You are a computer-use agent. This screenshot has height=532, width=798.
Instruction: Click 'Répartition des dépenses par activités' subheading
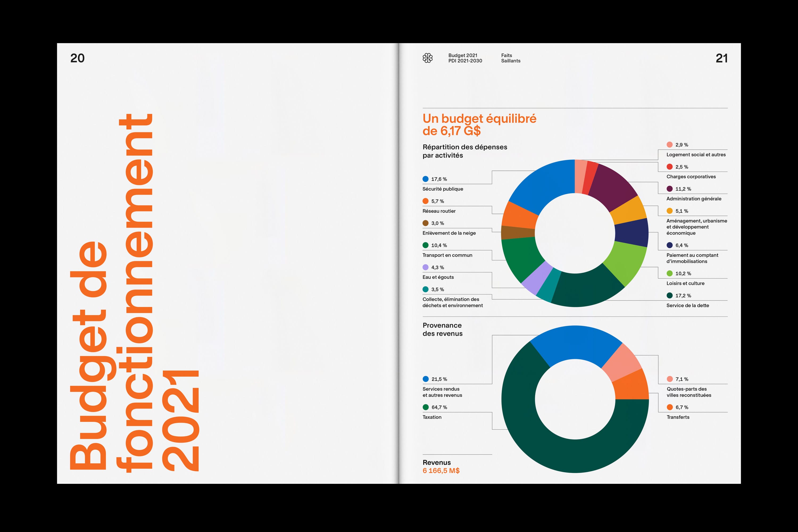(x=464, y=151)
